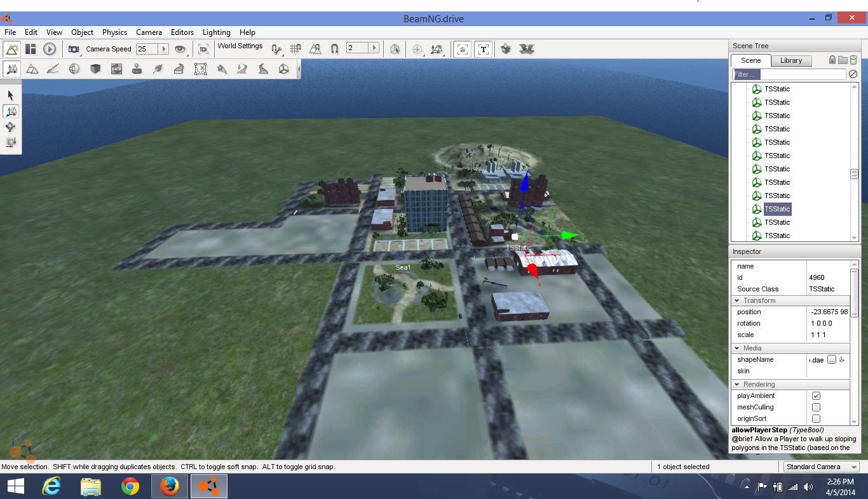
Task: Collapse the Transform section
Action: 737,300
